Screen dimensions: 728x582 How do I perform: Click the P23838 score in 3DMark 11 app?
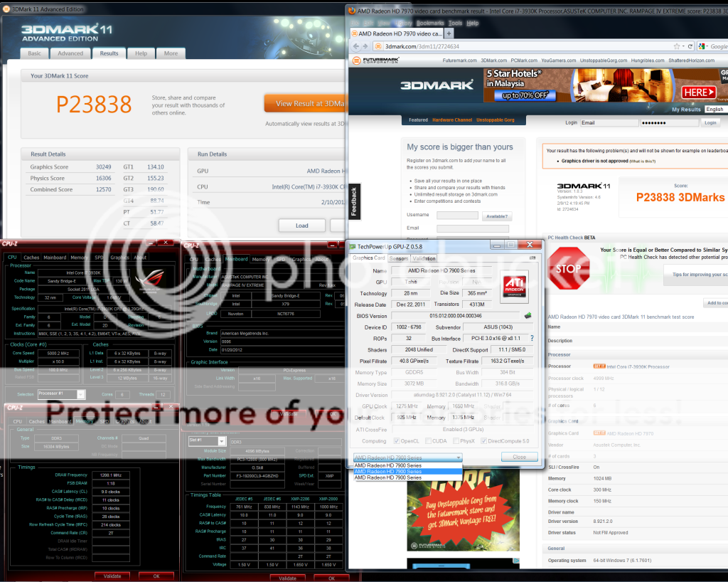(94, 105)
